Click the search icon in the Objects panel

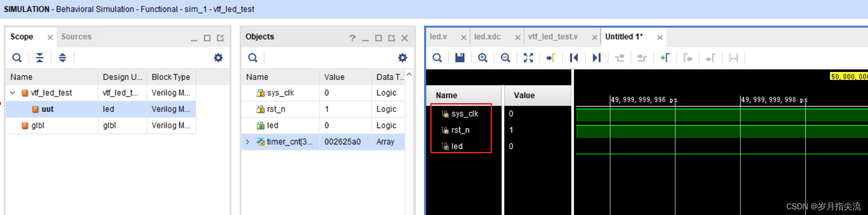click(x=253, y=57)
